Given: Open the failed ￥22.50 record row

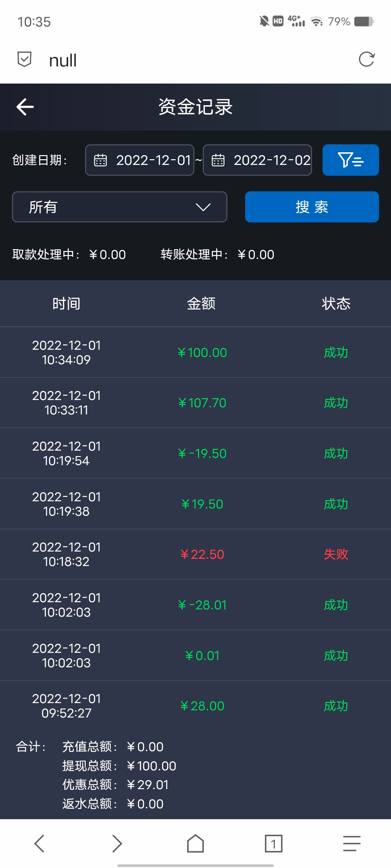Looking at the screenshot, I should (x=195, y=554).
